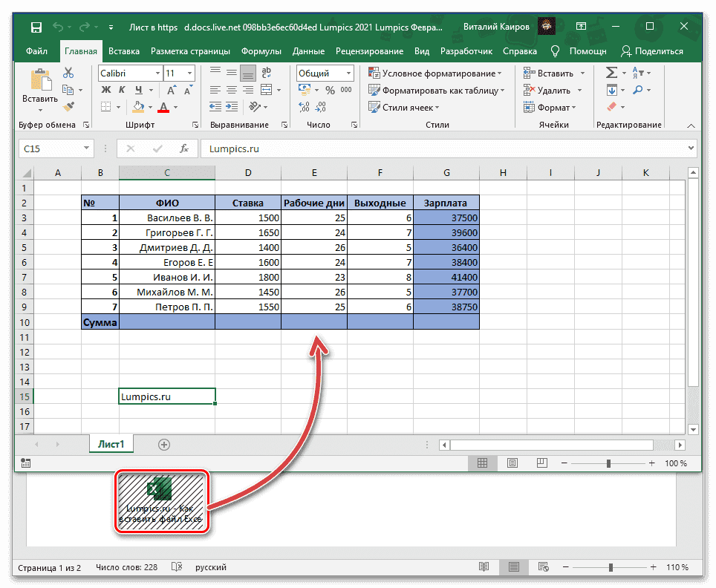This screenshot has height=588, width=716.
Task: Click the Wrap Text icon
Action: (267, 73)
